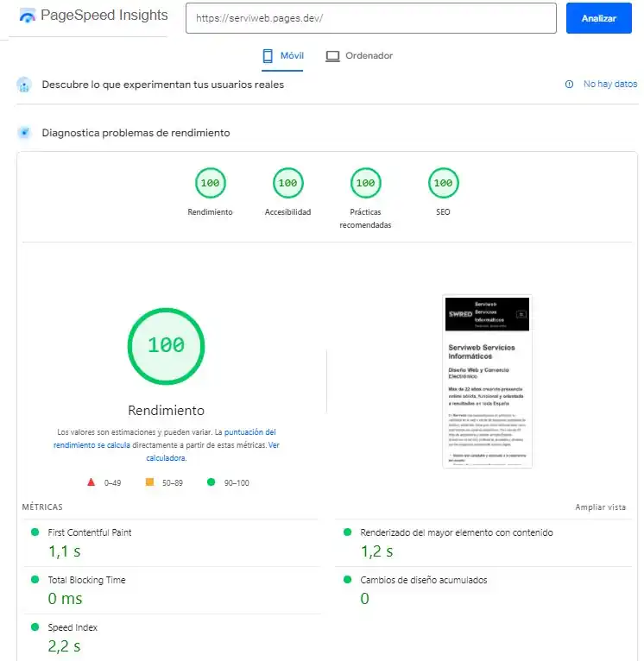Select the SEO 100 score gauge
This screenshot has height=661, width=644.
(x=443, y=183)
